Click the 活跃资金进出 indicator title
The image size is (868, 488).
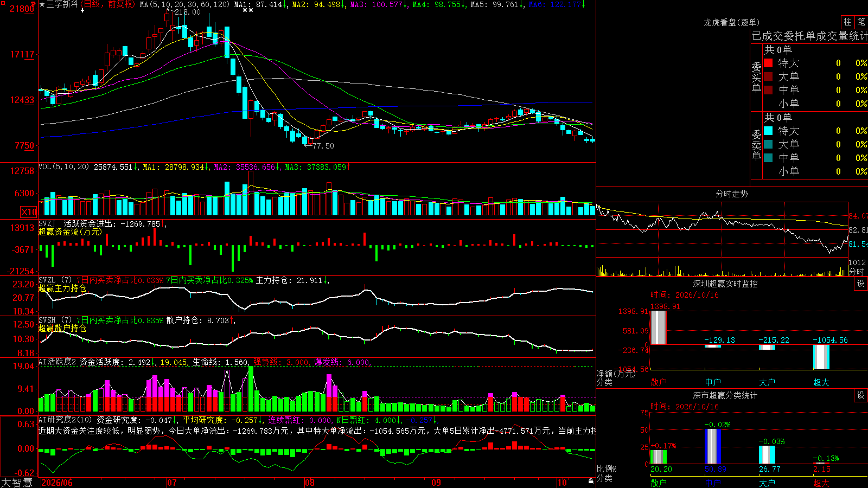(x=89, y=223)
